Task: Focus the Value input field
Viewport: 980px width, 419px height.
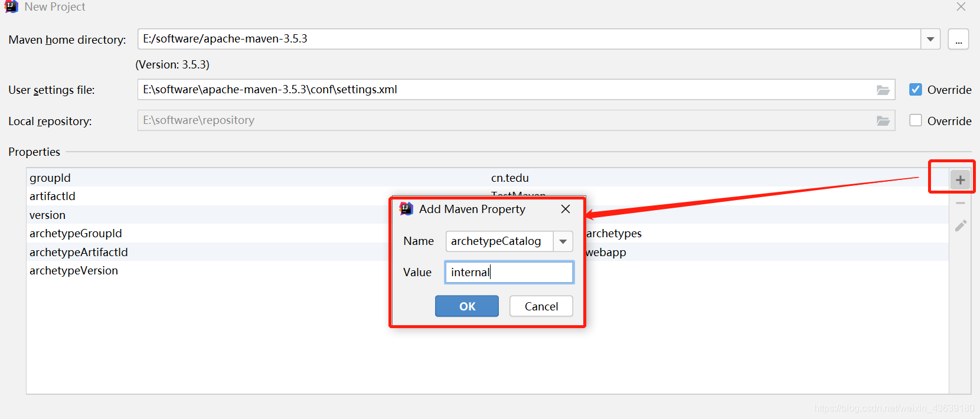Action: [509, 272]
